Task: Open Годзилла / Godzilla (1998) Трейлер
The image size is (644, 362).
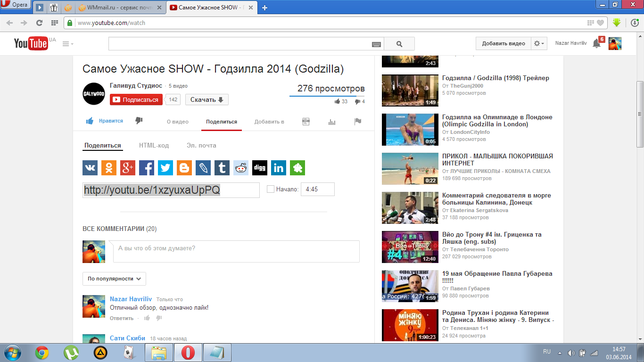Action: coord(495,78)
